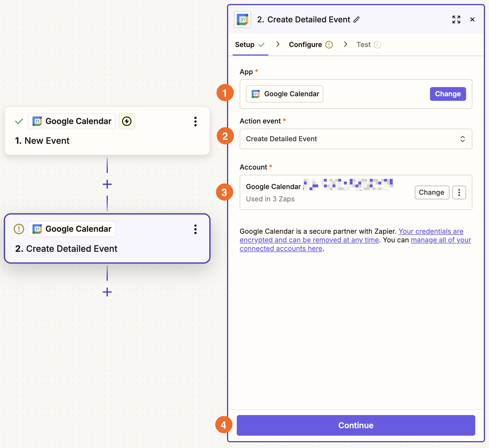Click the Google Calendar icon in the panel header
489x448 pixels.
click(242, 19)
